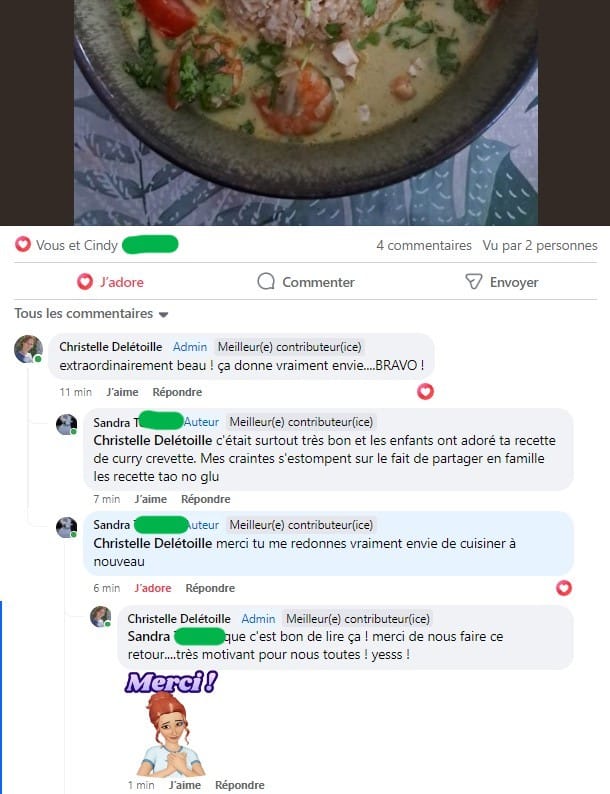Click the heart reaction icon beside 'Vous et Cindy'
610x794 pixels.
tap(23, 245)
